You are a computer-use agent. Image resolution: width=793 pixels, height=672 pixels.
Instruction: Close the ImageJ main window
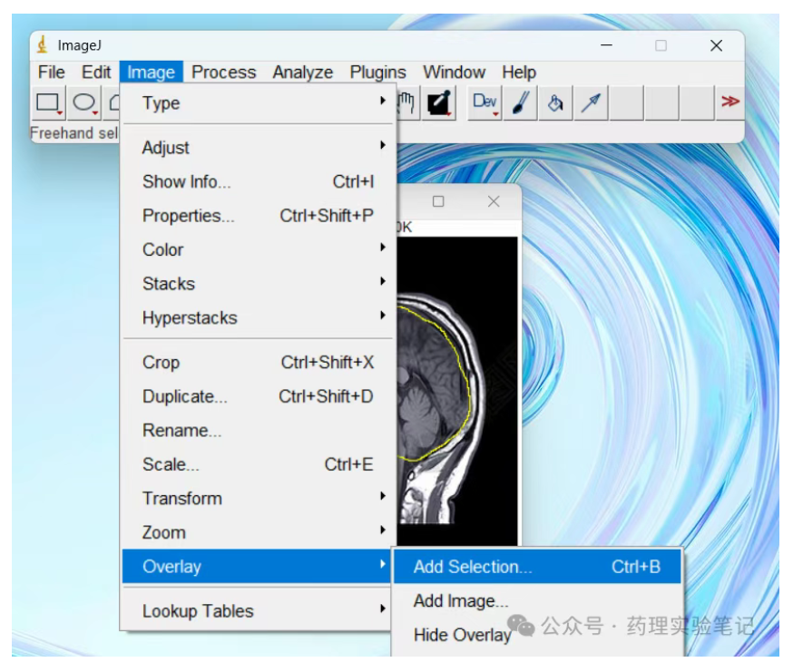coord(716,45)
